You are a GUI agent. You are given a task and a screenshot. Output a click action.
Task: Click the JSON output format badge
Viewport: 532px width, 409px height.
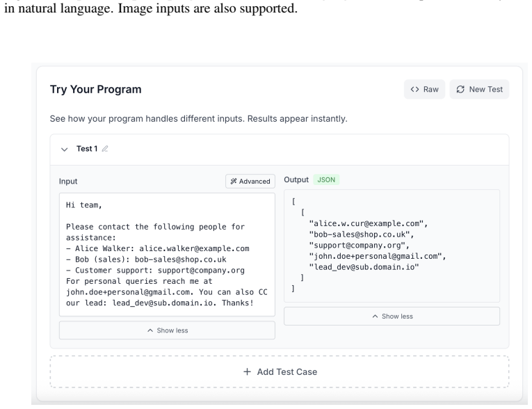click(x=326, y=180)
